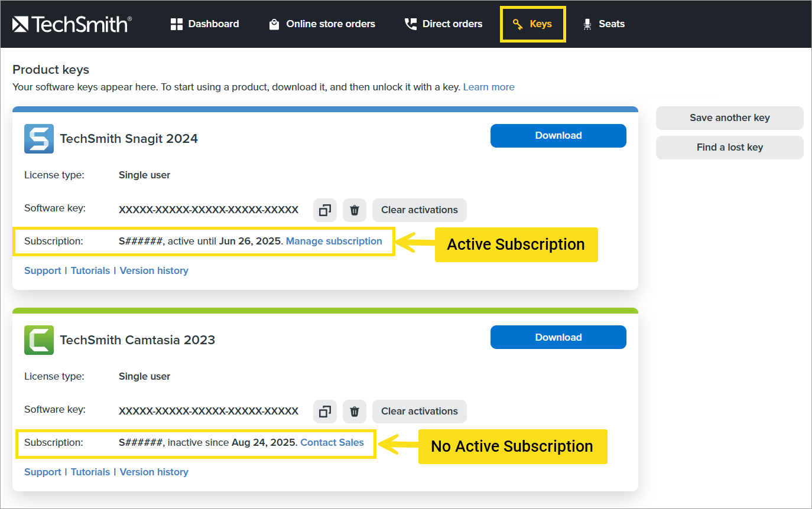
Task: Switch to the Seats tab
Action: [603, 24]
